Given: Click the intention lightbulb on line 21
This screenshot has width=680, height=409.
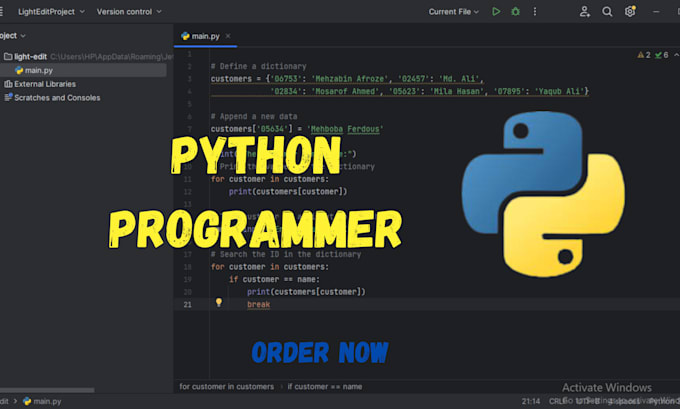Looking at the screenshot, I should pos(219,302).
